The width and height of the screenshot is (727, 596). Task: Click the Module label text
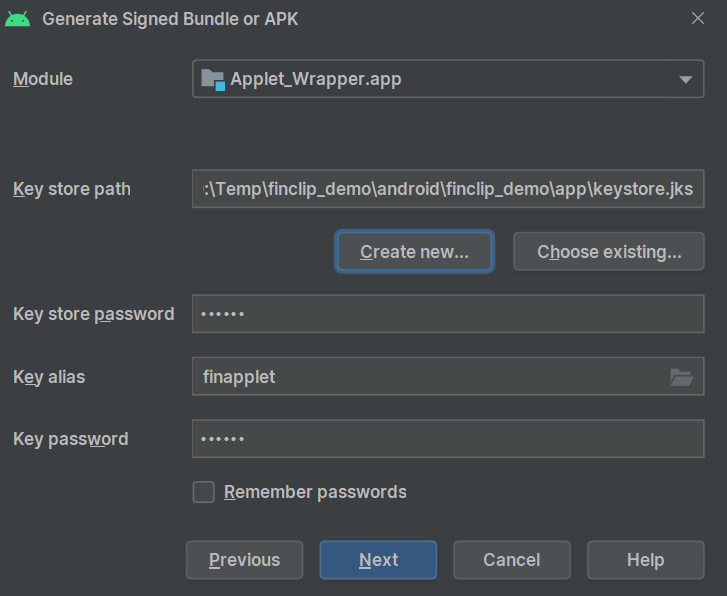43,79
